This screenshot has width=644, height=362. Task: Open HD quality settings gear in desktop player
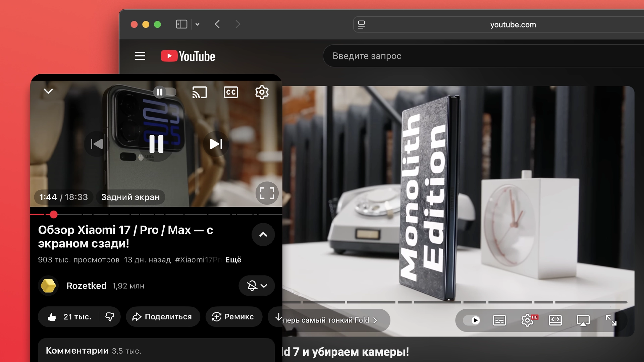[x=528, y=320]
